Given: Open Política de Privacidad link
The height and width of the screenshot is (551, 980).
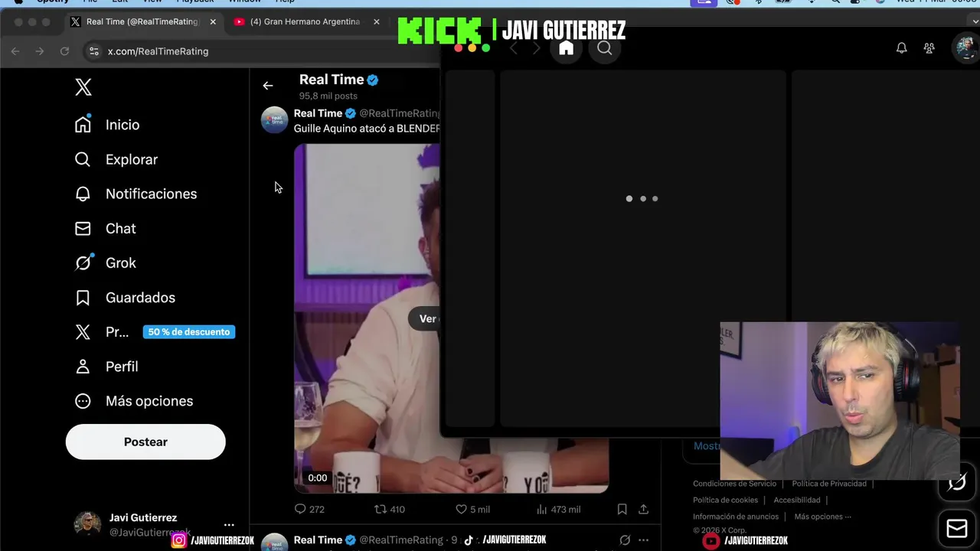Looking at the screenshot, I should 829,484.
